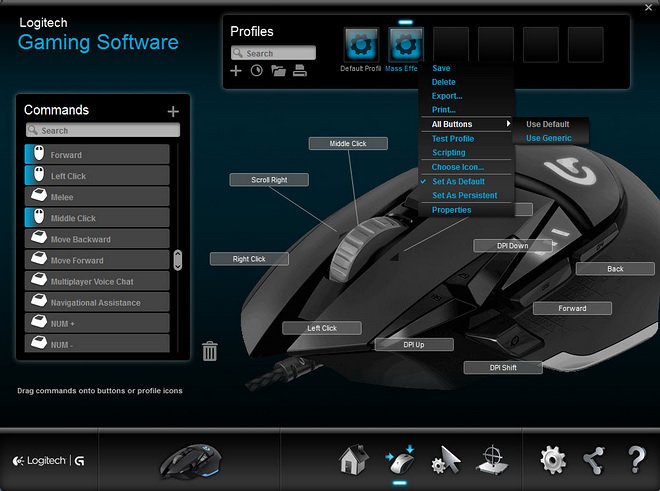Viewport: 660px width, 491px height.
Task: Choose Use Default in submenu
Action: coord(548,124)
